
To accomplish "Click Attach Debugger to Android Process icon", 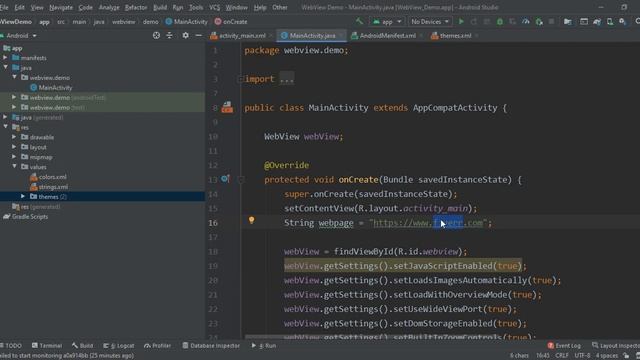I will 539,21.
